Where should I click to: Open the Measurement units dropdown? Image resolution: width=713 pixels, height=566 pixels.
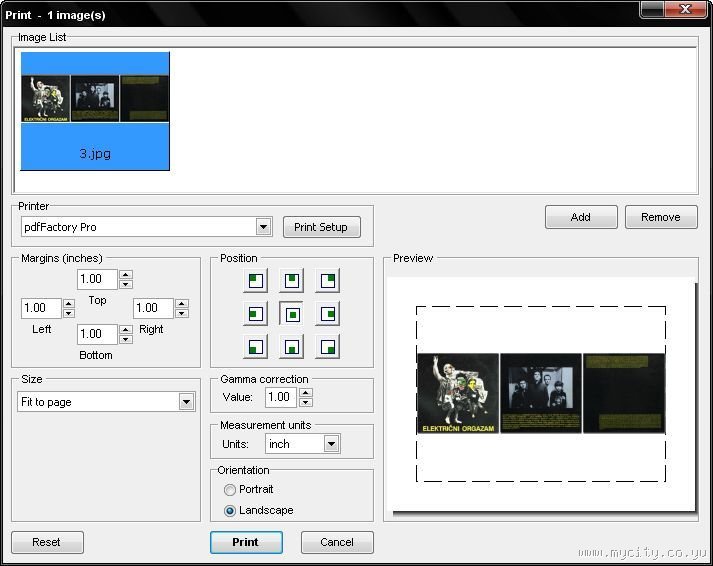point(331,444)
